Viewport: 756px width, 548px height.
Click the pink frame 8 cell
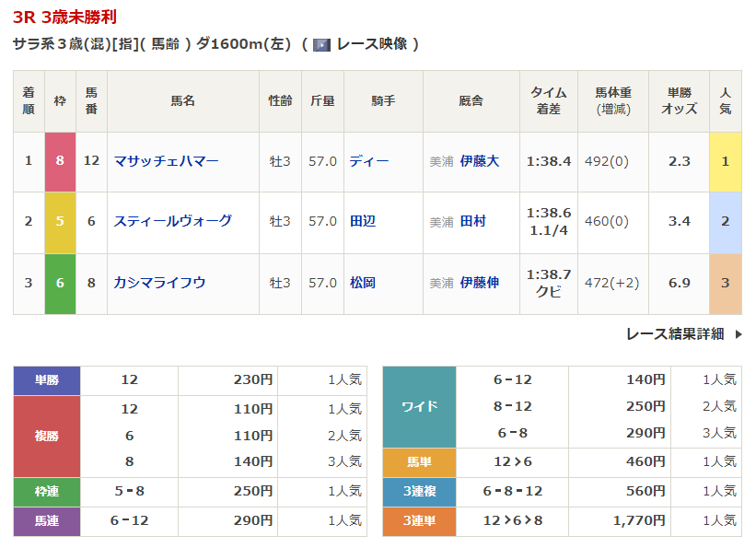pyautogui.click(x=60, y=161)
